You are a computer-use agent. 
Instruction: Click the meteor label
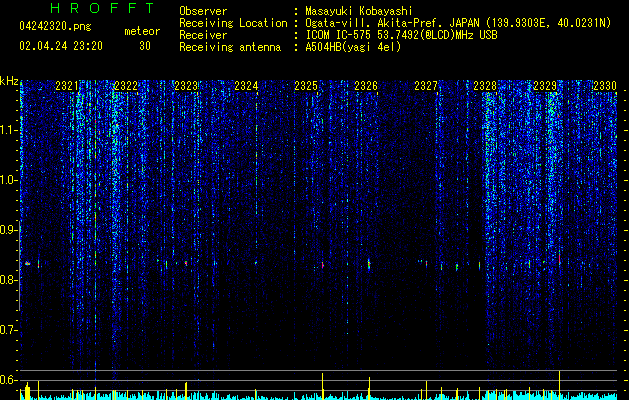coord(142,31)
